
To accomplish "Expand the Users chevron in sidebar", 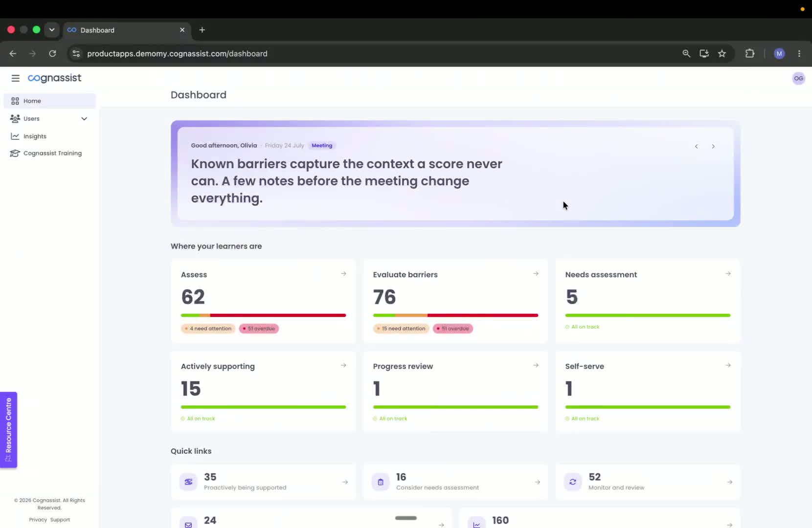I will (84, 118).
